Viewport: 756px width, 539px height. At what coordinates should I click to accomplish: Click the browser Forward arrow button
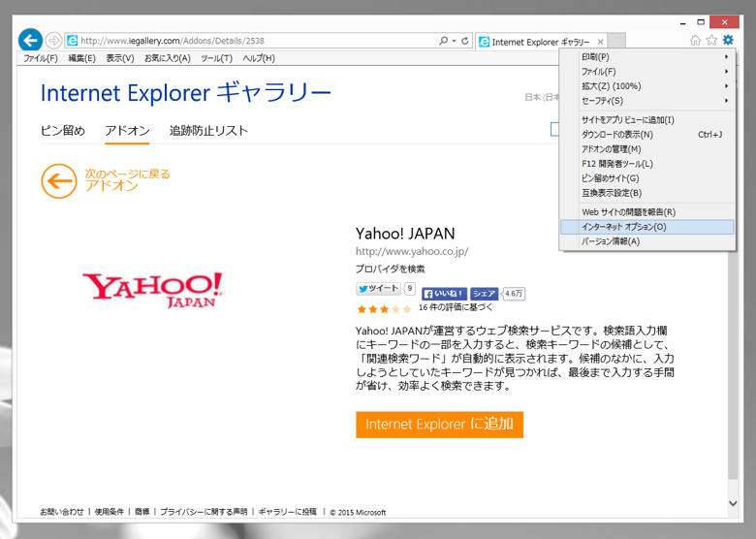point(53,41)
